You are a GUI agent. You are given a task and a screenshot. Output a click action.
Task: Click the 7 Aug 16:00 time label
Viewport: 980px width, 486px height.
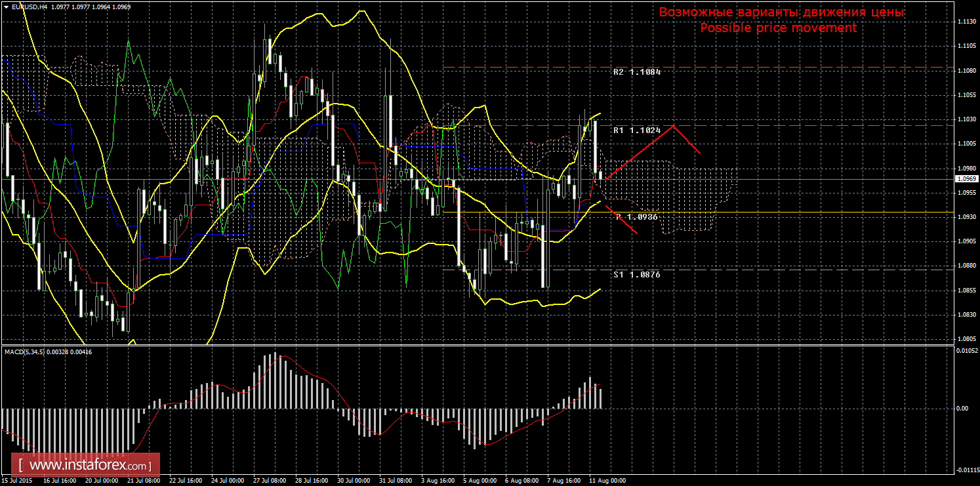click(563, 481)
